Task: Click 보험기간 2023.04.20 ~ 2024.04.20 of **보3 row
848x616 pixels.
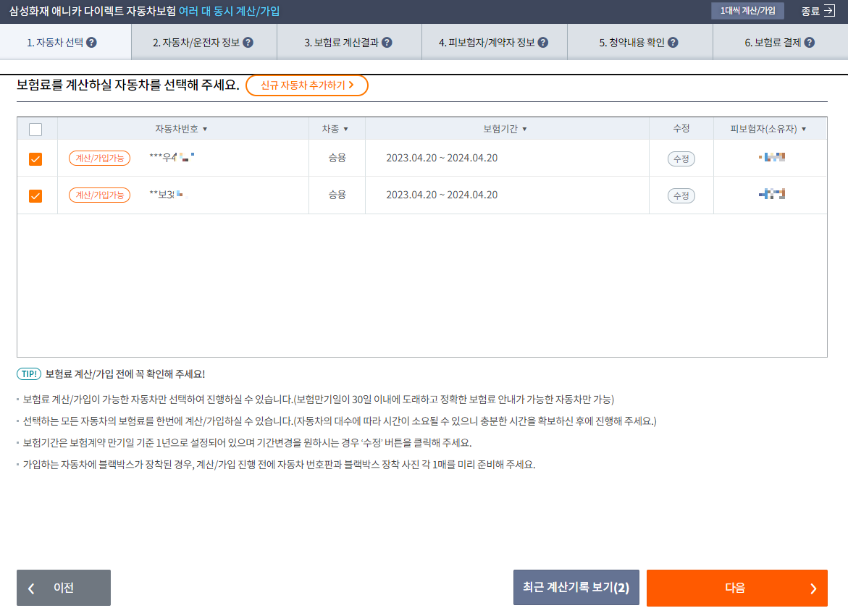Action: [x=442, y=195]
